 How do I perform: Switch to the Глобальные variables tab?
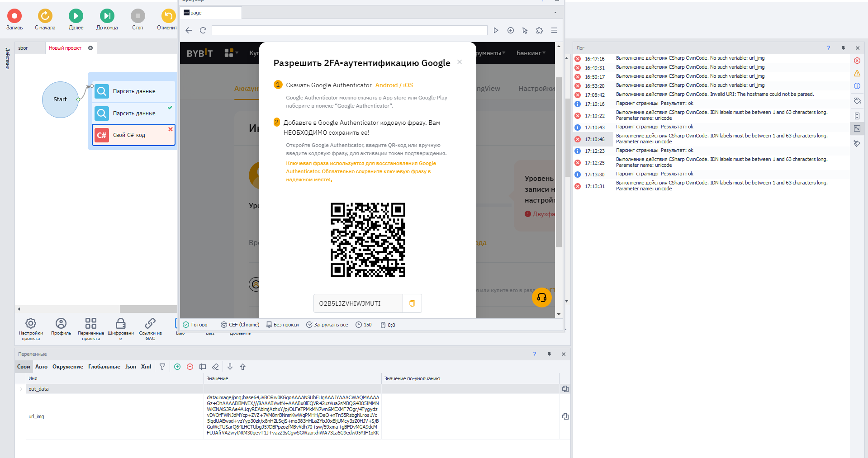click(x=104, y=367)
